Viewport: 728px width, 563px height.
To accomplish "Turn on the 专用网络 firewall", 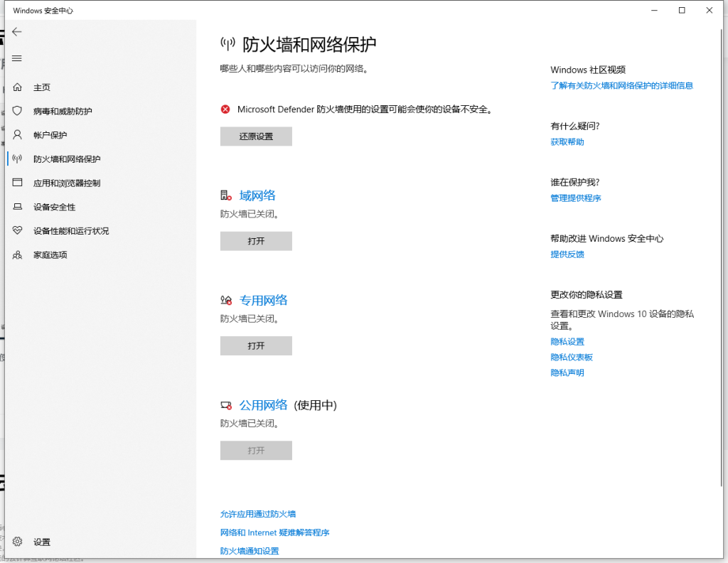I will tap(255, 345).
